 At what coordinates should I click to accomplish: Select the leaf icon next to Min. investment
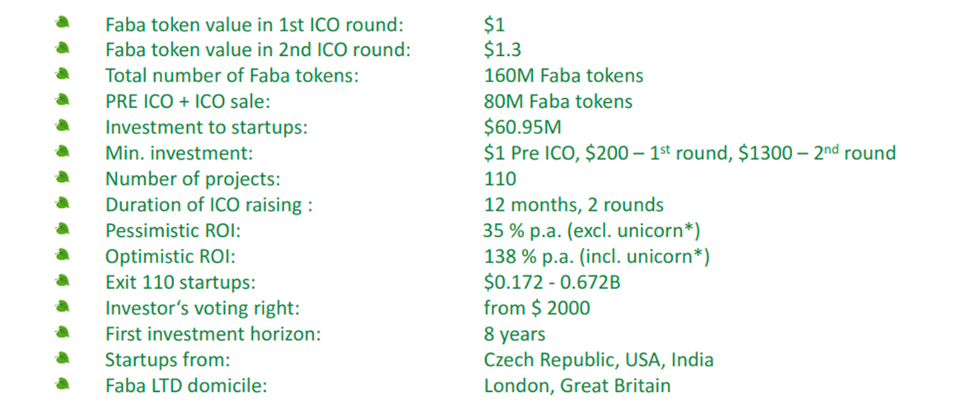pos(63,151)
